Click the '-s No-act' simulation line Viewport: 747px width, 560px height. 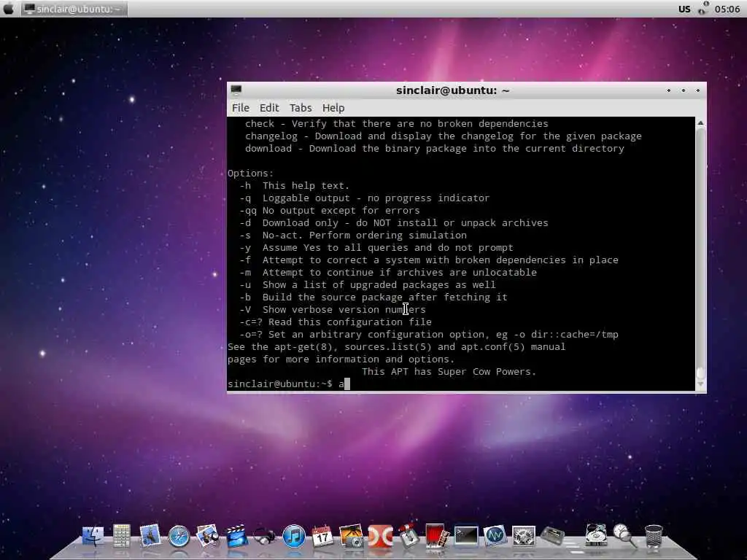pyautogui.click(x=353, y=236)
